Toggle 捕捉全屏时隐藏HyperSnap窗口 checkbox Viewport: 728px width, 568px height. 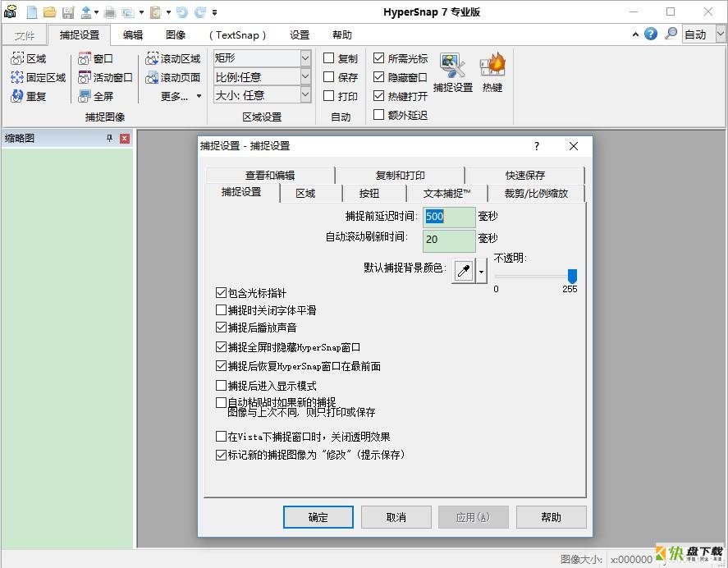pos(221,347)
